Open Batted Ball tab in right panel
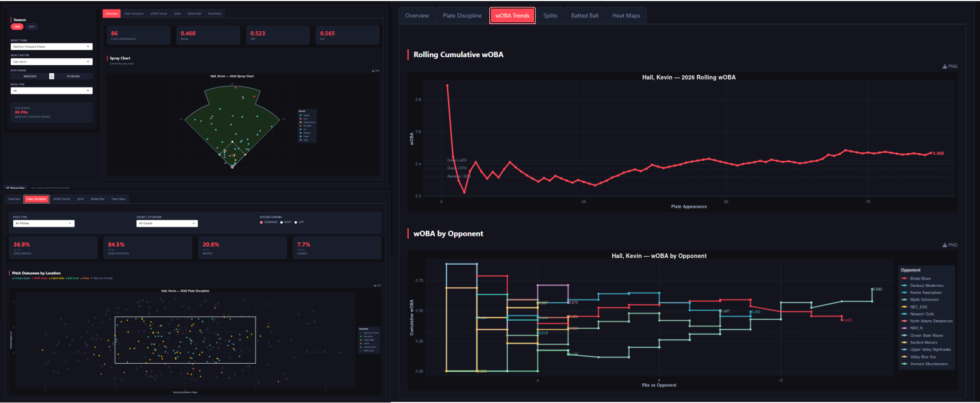Viewport: 980px width, 403px height. 585,15
